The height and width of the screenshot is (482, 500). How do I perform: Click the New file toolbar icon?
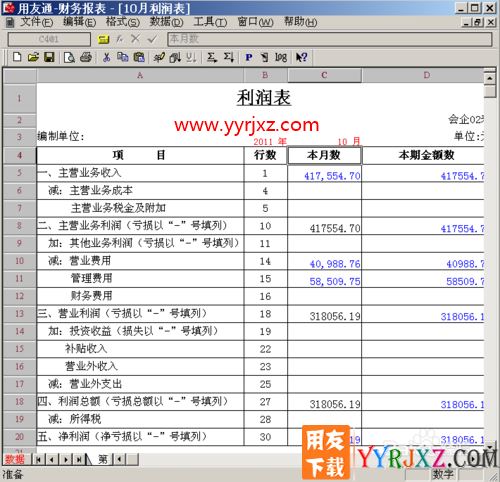tap(17, 57)
